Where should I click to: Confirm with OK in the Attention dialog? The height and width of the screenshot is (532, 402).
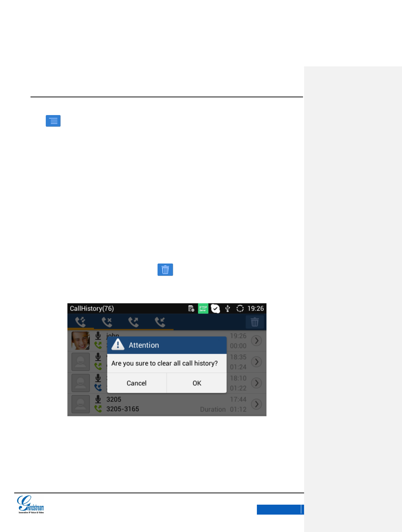[197, 383]
